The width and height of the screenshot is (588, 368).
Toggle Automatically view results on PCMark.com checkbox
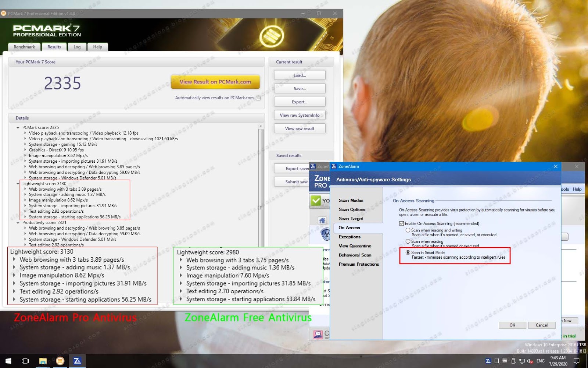click(258, 98)
